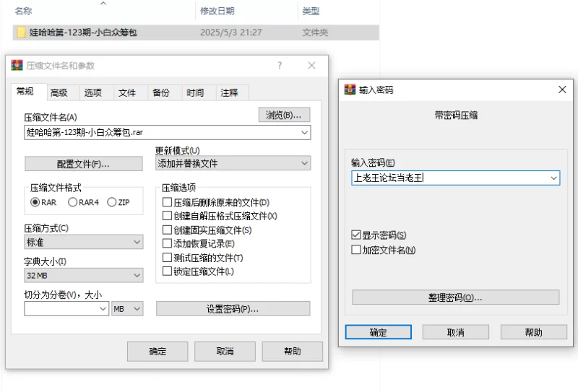The height and width of the screenshot is (392, 578).
Task: Click the 配置文件(F)... button
Action: pyautogui.click(x=84, y=164)
